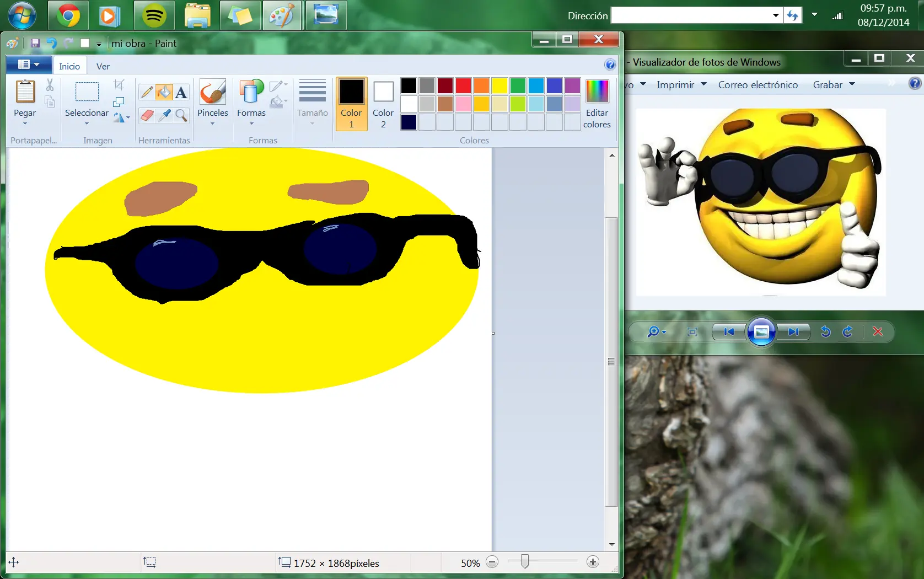Pick the custom dark navy color swatch
This screenshot has width=924, height=579.
(409, 122)
